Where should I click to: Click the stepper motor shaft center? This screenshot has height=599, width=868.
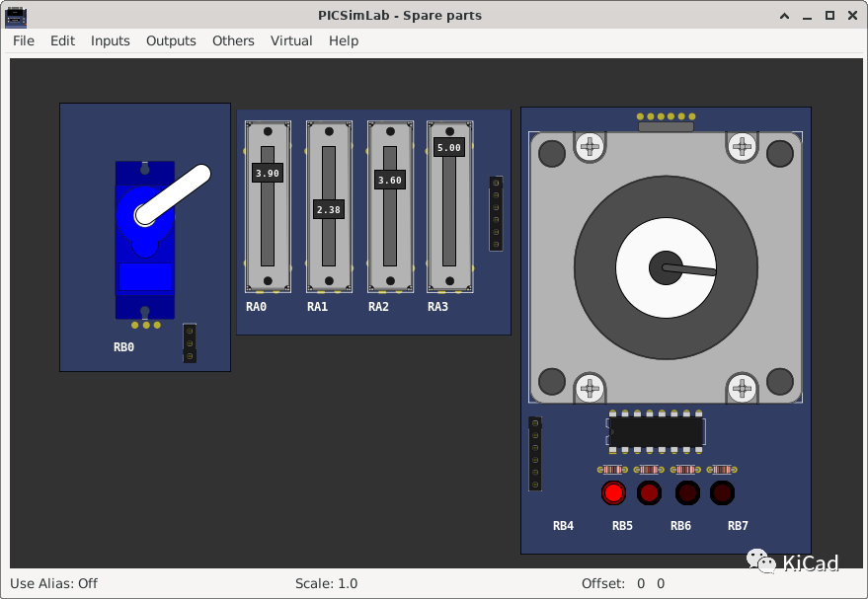point(665,267)
